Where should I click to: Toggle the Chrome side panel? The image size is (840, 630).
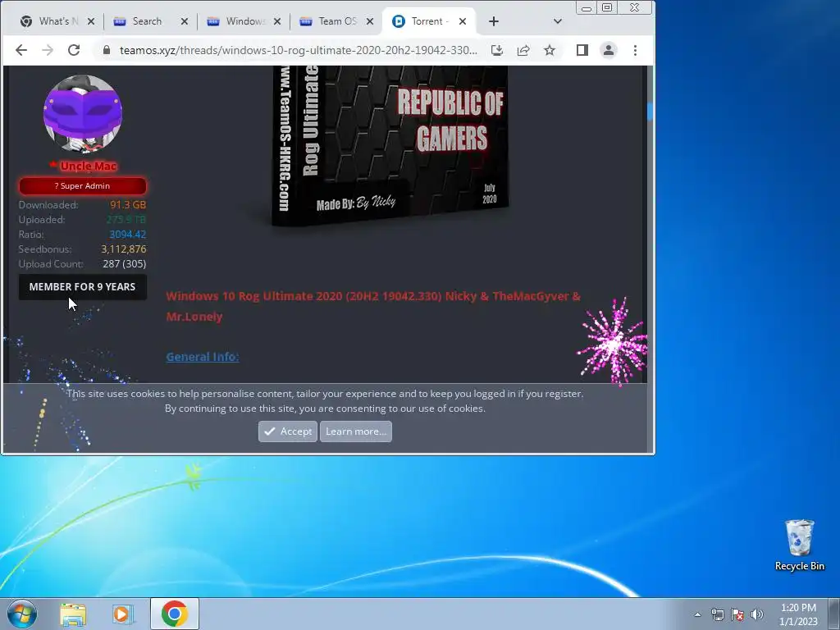[x=582, y=50]
